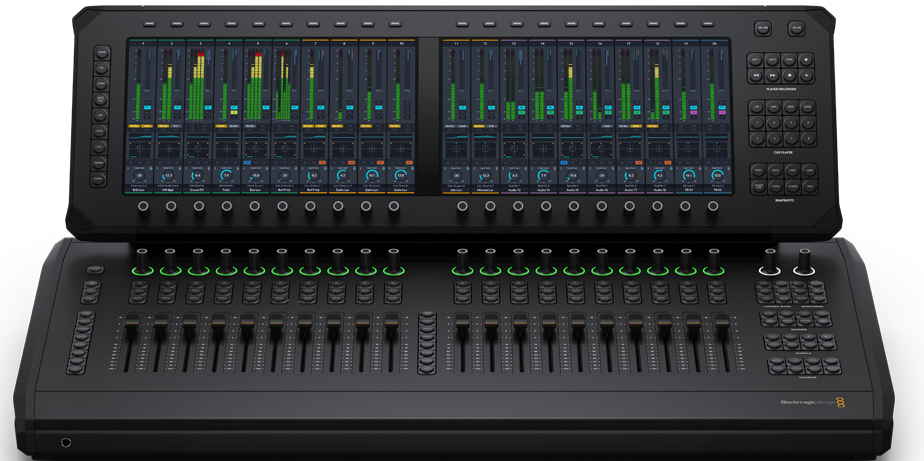Select the Audio 18 channel name
The image size is (924, 461).
[659, 190]
